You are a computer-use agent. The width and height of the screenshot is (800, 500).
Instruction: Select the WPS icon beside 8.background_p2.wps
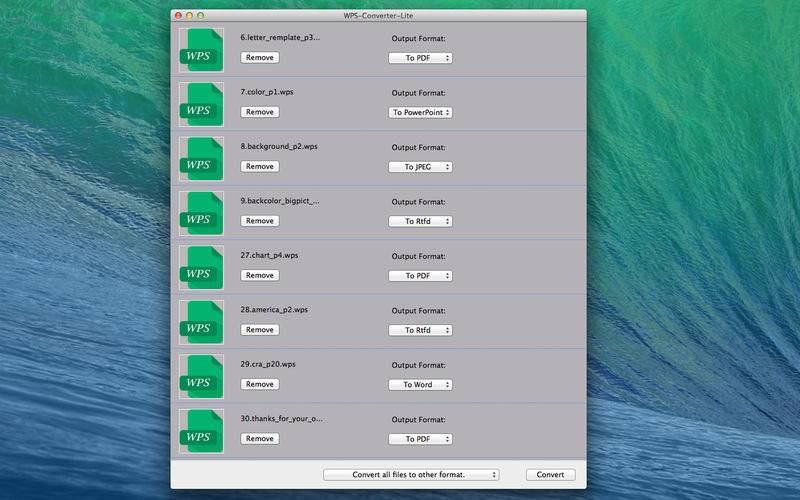point(201,159)
